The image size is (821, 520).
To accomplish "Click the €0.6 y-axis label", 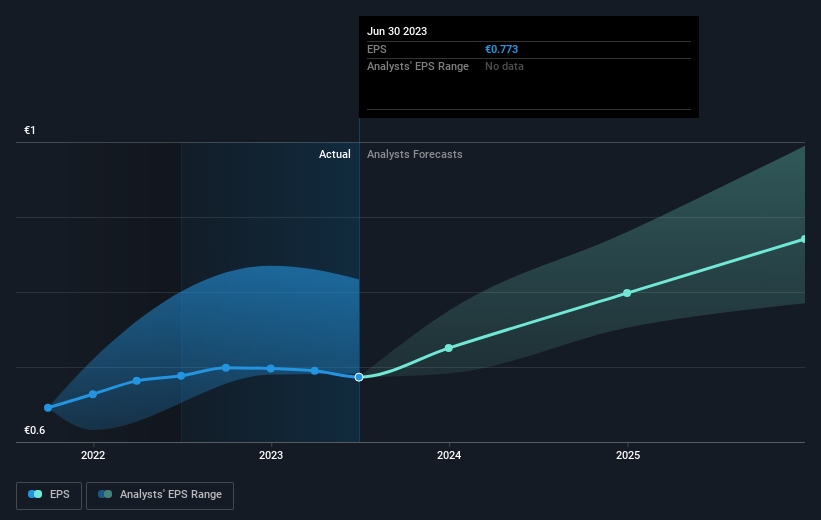I will tap(35, 430).
